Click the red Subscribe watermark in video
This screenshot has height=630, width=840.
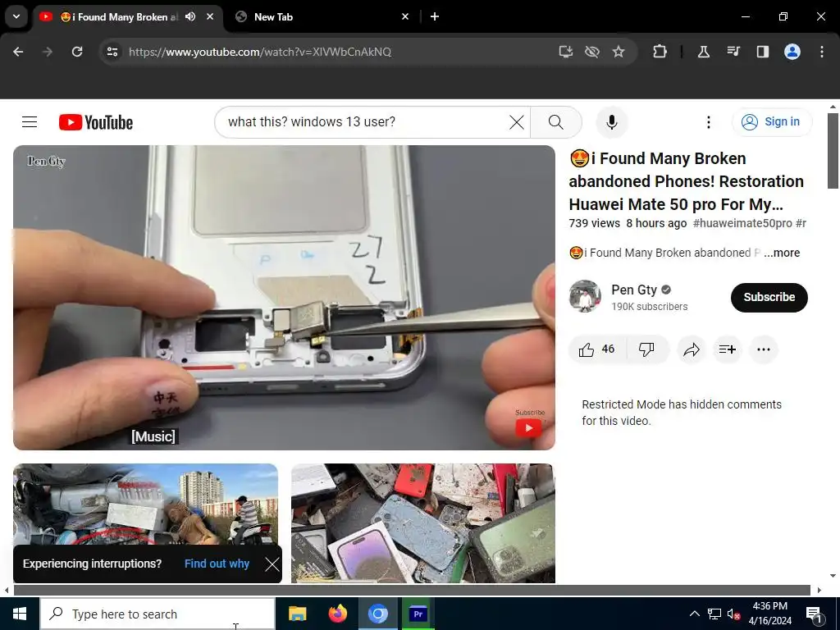click(529, 427)
